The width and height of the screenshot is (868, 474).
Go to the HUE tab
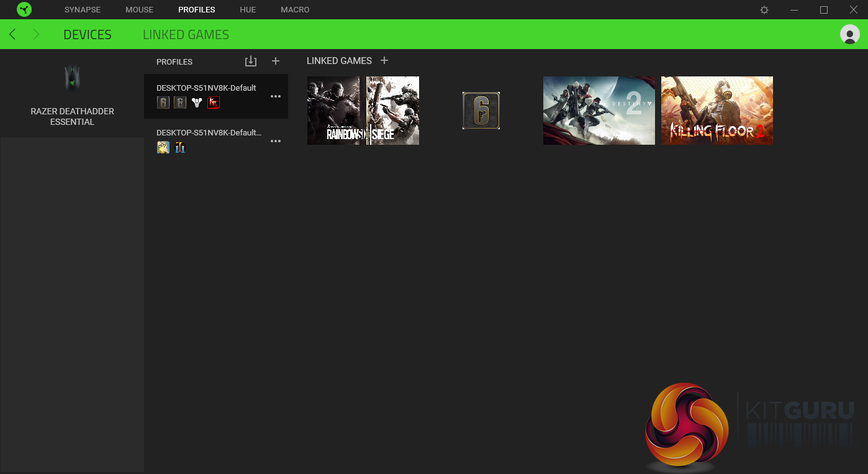click(x=248, y=10)
